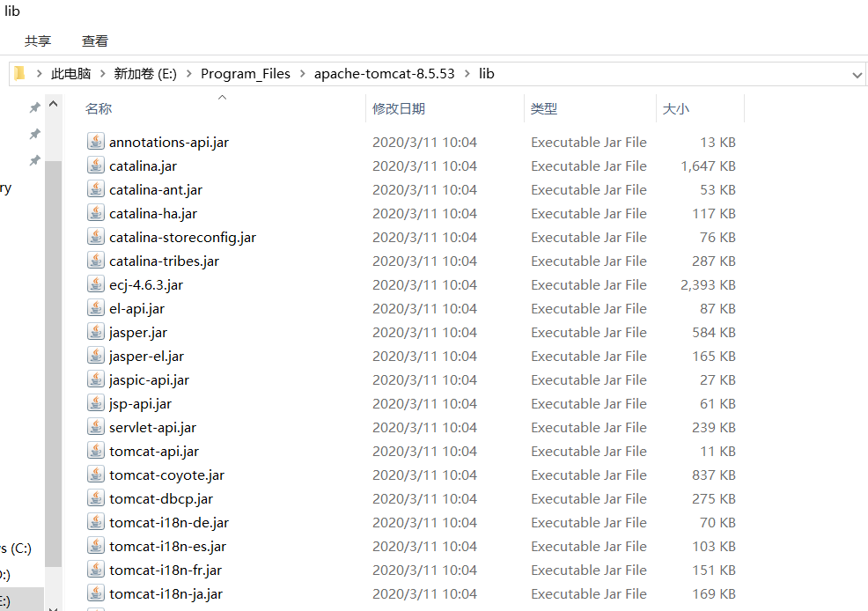Select the ecj-4.6.3.jar file name

146,285
